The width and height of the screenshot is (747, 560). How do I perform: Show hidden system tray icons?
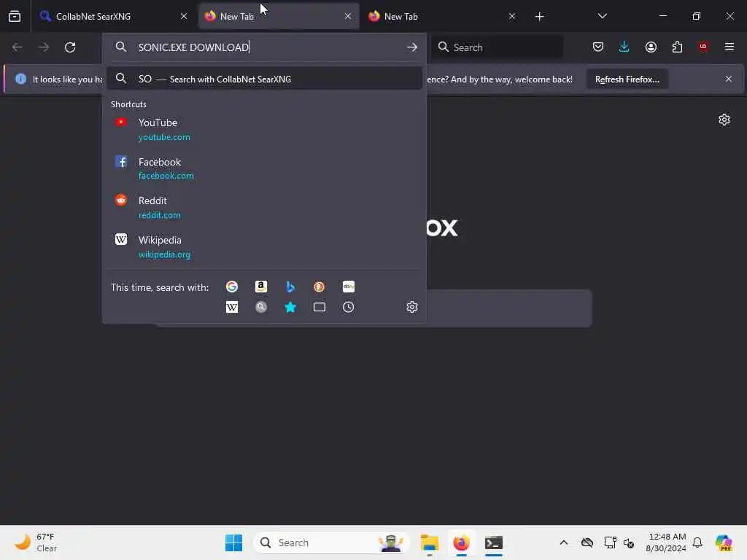pos(564,542)
